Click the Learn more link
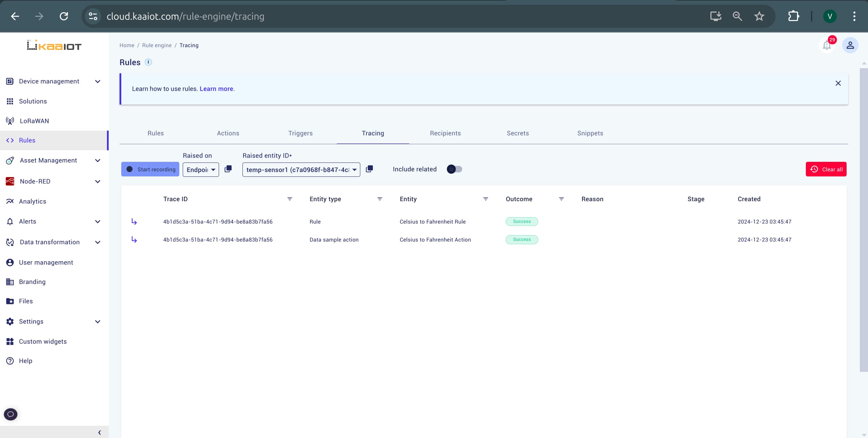The height and width of the screenshot is (438, 868). coord(217,88)
